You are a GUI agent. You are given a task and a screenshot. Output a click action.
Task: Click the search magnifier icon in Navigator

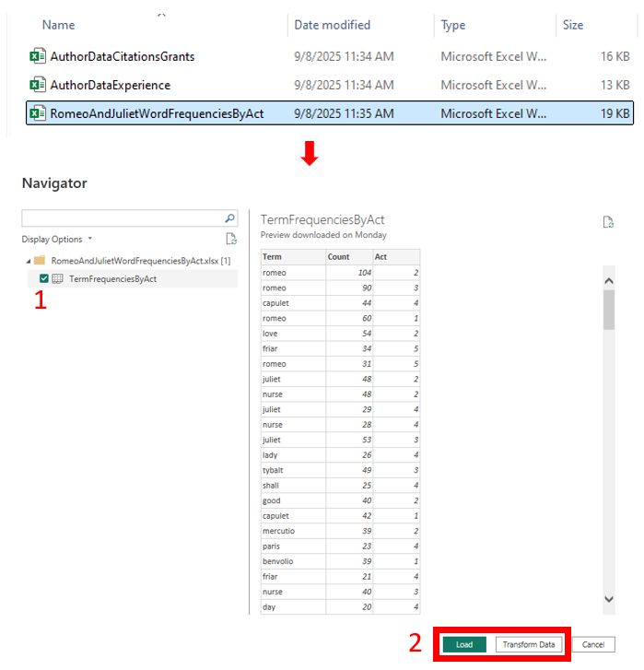229,218
